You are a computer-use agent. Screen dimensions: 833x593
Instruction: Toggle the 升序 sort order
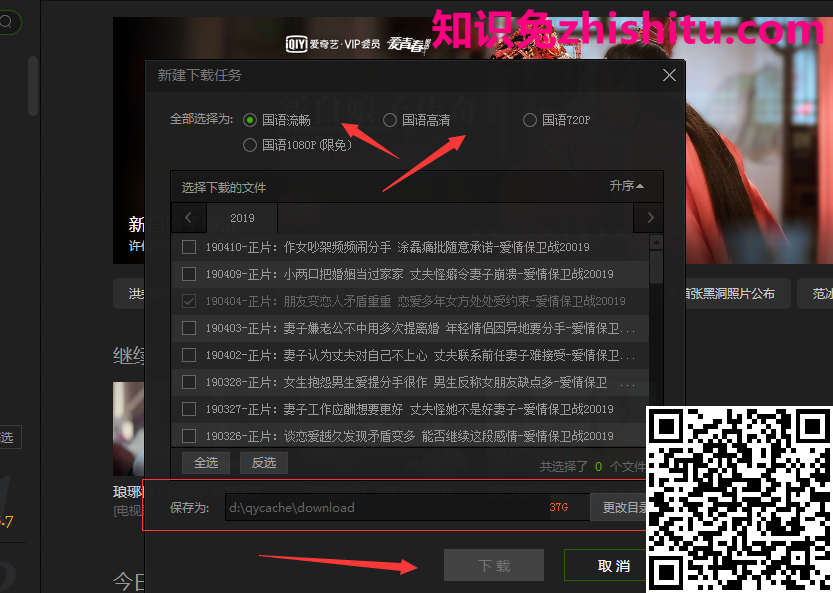pos(626,186)
